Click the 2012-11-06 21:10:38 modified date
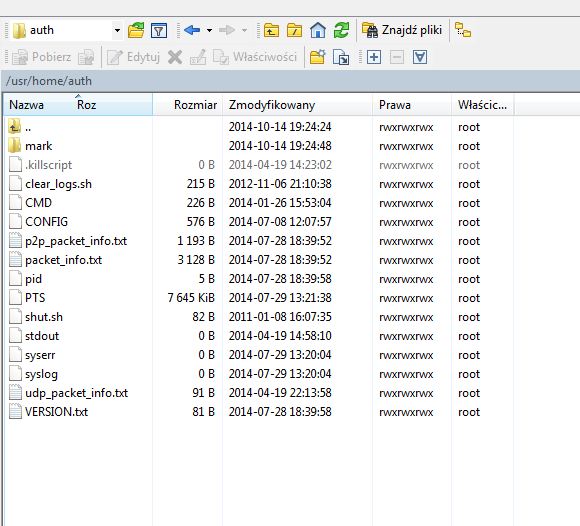Viewport: 580px width, 526px height. 280,184
